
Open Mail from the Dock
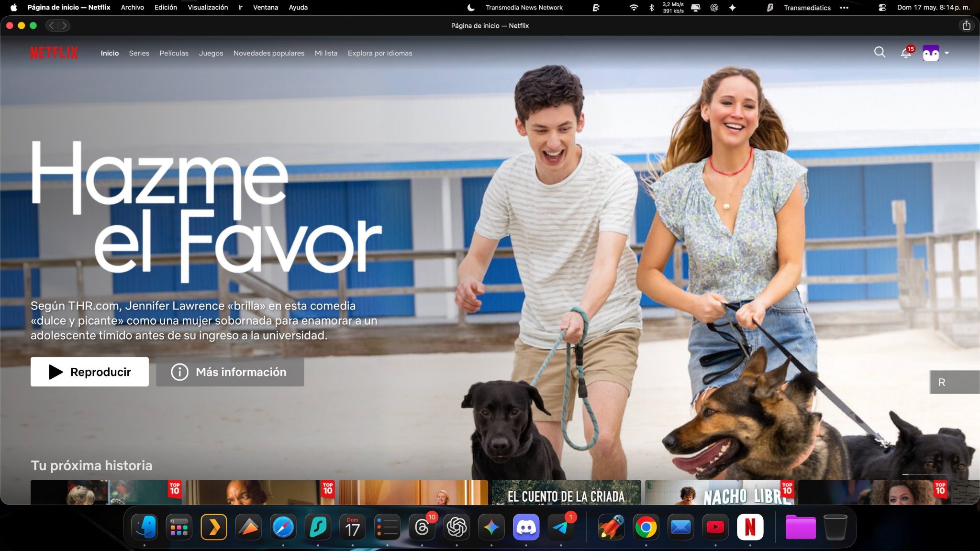(x=680, y=527)
